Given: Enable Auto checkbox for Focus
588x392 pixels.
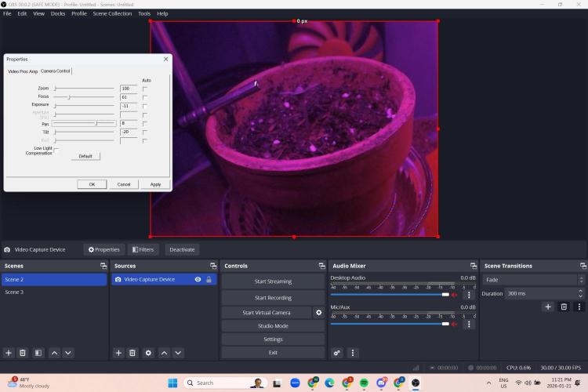Looking at the screenshot, I should tap(145, 97).
